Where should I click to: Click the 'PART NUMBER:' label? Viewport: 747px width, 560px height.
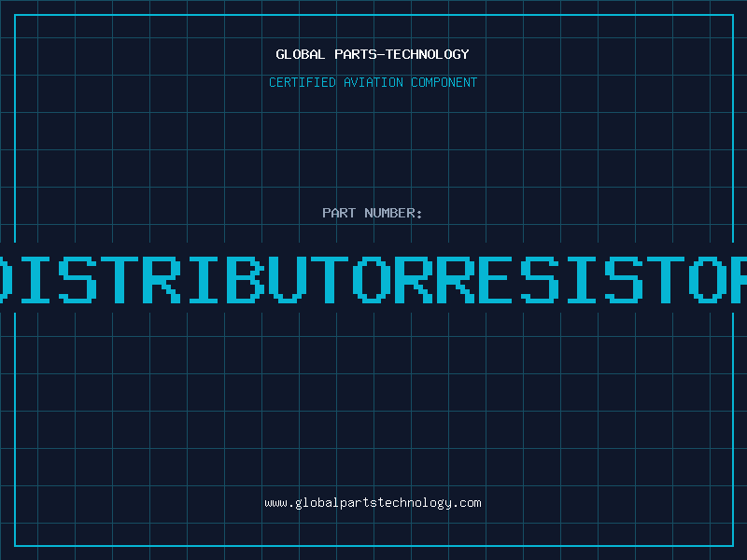(373, 213)
